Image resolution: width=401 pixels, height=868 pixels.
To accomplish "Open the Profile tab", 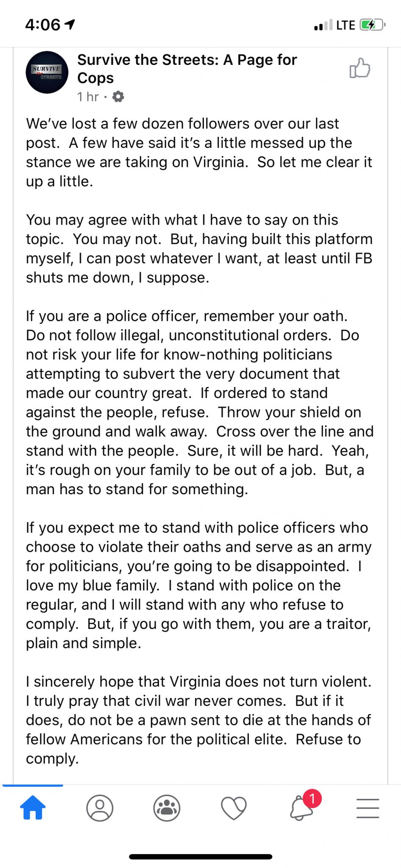I will (100, 808).
